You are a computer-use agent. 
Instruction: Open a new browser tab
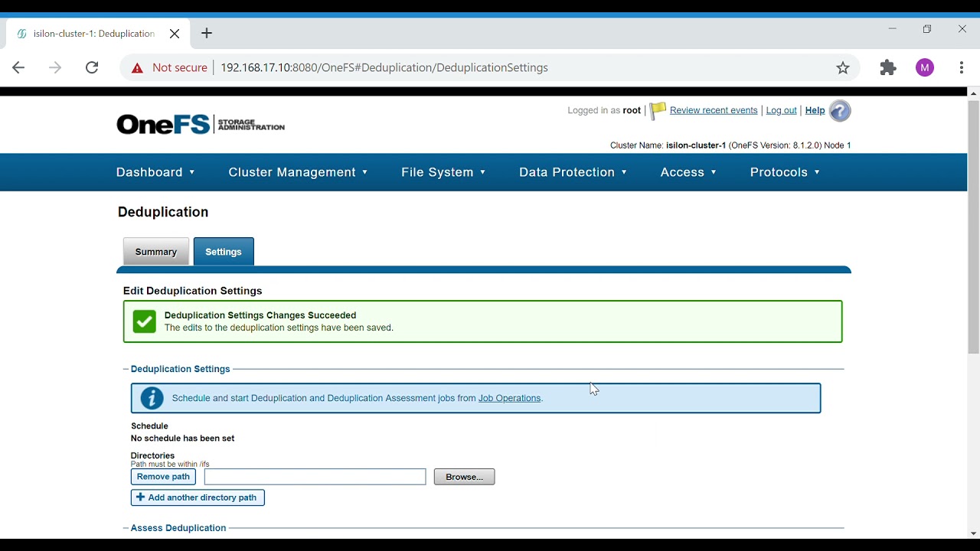[x=207, y=34]
